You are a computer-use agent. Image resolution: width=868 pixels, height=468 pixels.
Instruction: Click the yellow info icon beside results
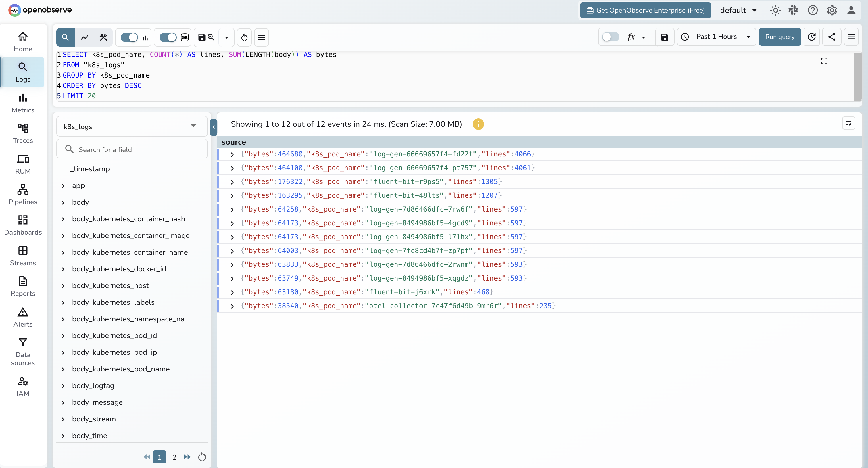tap(479, 124)
